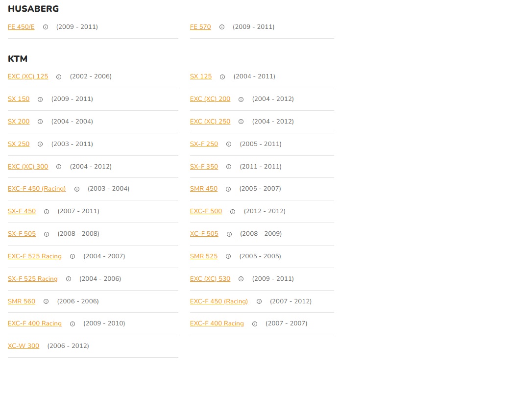Go to the SX 250 model link
This screenshot has height=420, width=508.
tap(19, 144)
